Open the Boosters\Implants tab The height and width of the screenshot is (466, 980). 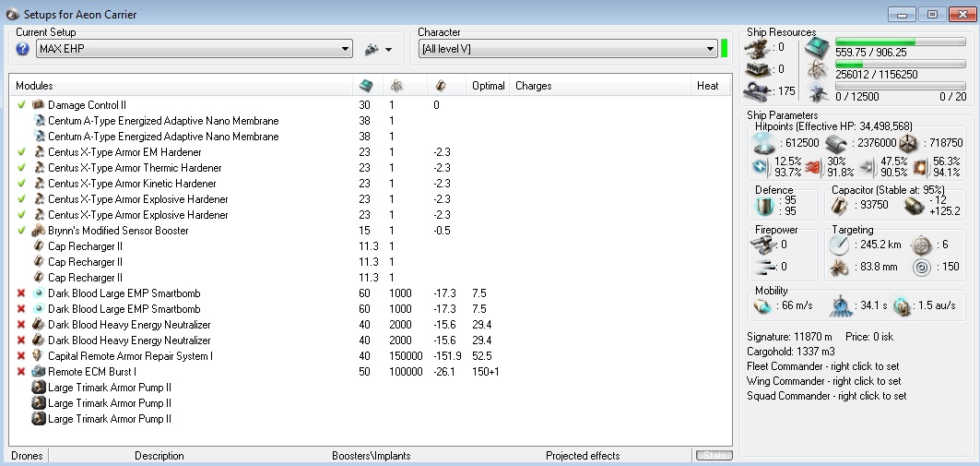point(372,455)
